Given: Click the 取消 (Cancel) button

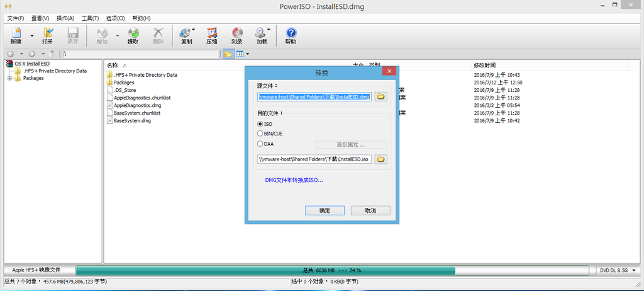Looking at the screenshot, I should tap(370, 210).
